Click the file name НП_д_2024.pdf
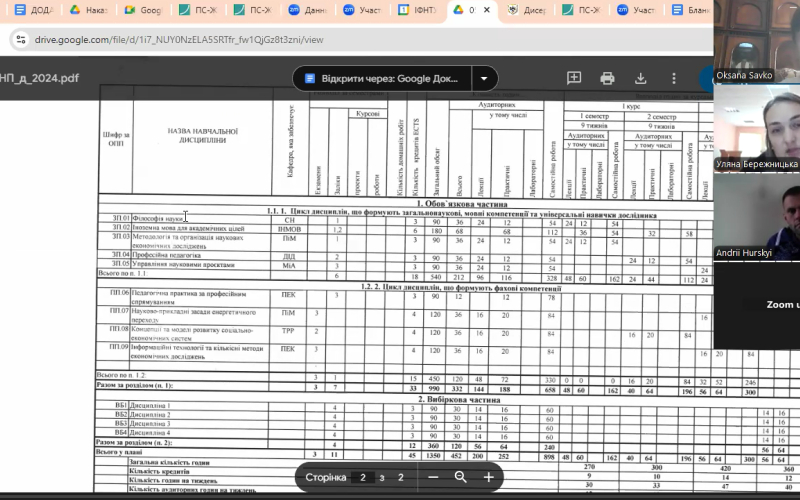The height and width of the screenshot is (500, 800). [x=39, y=78]
